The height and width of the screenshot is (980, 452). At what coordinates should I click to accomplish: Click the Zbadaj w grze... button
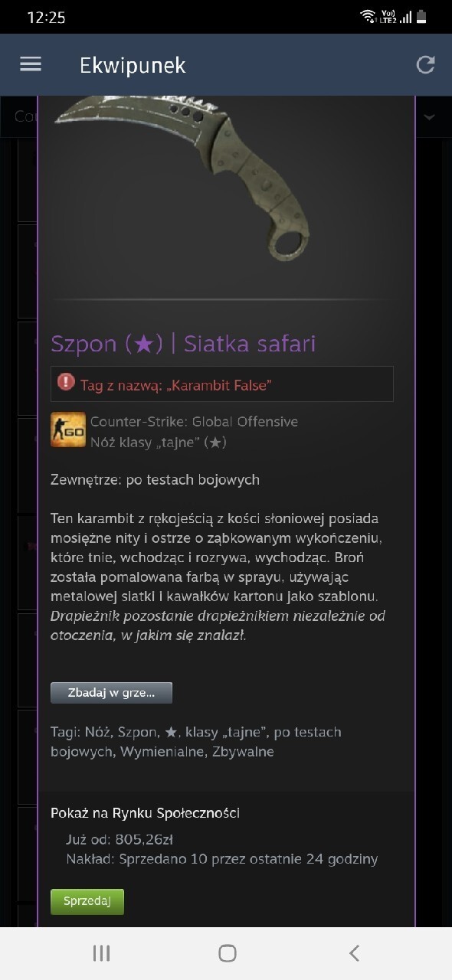click(x=111, y=693)
